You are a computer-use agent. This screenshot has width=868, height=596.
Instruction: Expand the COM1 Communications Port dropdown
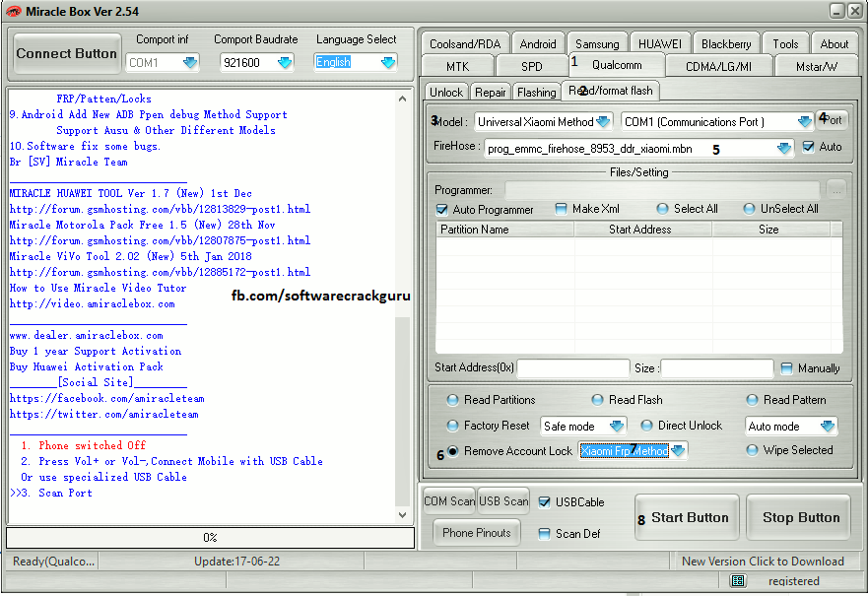tap(804, 122)
